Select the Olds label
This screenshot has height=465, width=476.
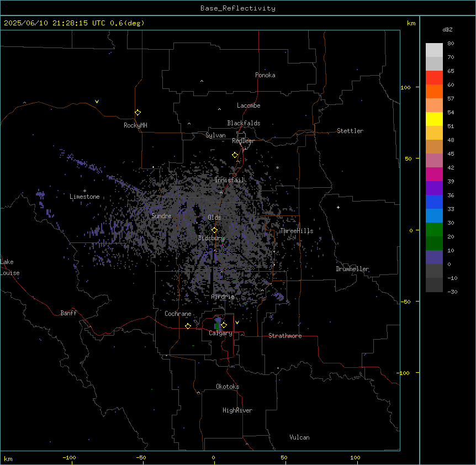click(214, 218)
